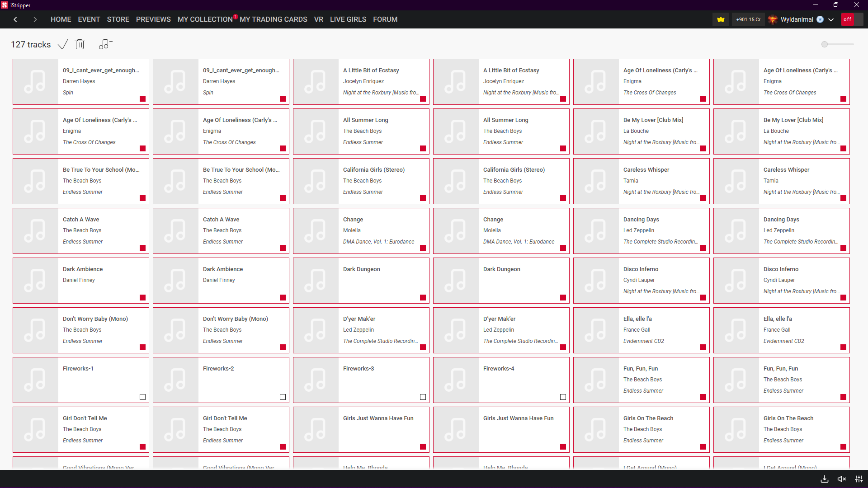Click the Wyldanimal avatar icon
Image resolution: width=868 pixels, height=488 pixels.
click(x=773, y=19)
